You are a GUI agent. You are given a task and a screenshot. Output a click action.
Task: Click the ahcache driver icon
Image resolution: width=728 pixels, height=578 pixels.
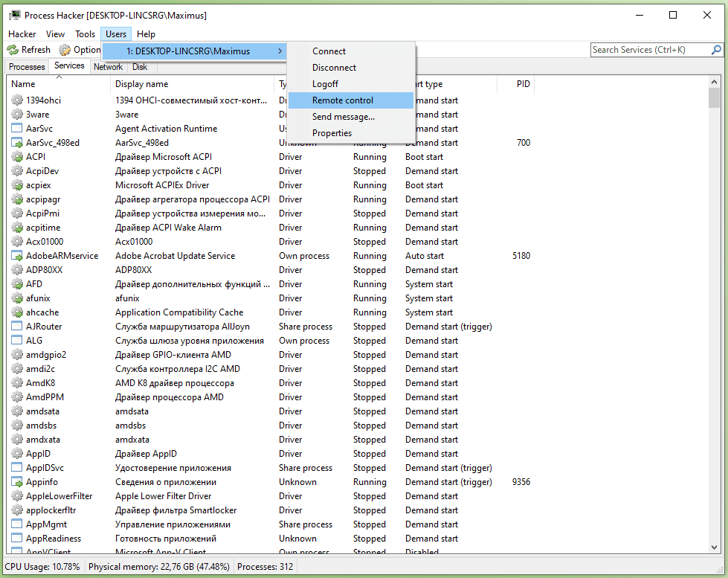click(x=17, y=312)
